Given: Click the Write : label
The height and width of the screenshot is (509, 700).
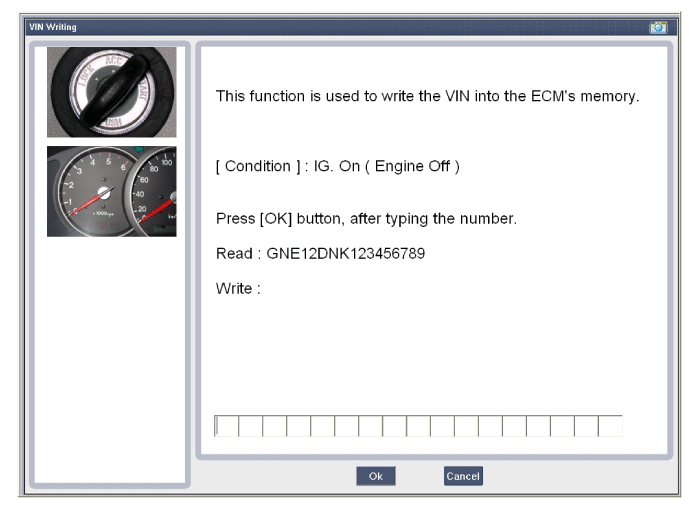Looking at the screenshot, I should point(238,288).
